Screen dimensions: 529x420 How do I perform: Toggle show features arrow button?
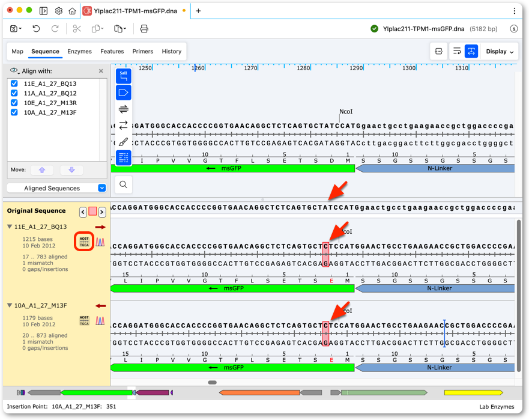[x=124, y=93]
